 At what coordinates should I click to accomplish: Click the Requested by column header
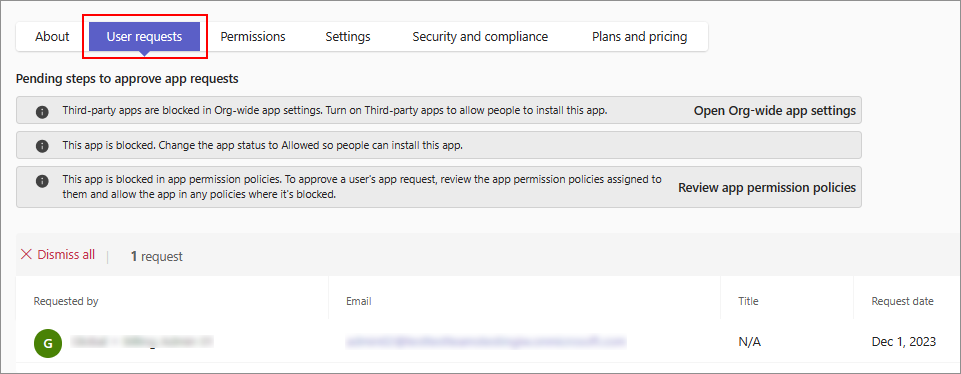[66, 301]
